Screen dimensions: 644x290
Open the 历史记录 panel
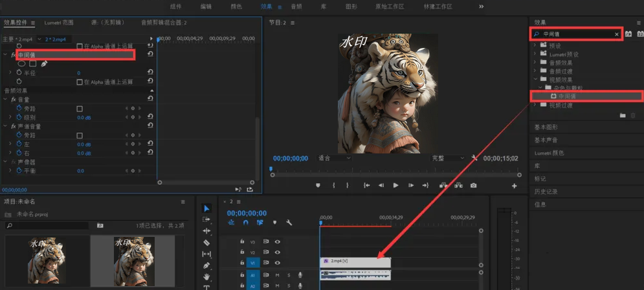point(546,192)
